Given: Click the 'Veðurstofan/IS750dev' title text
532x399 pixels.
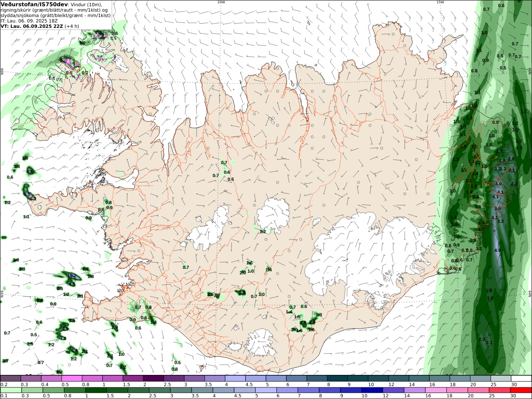Looking at the screenshot, I should click(x=34, y=4).
